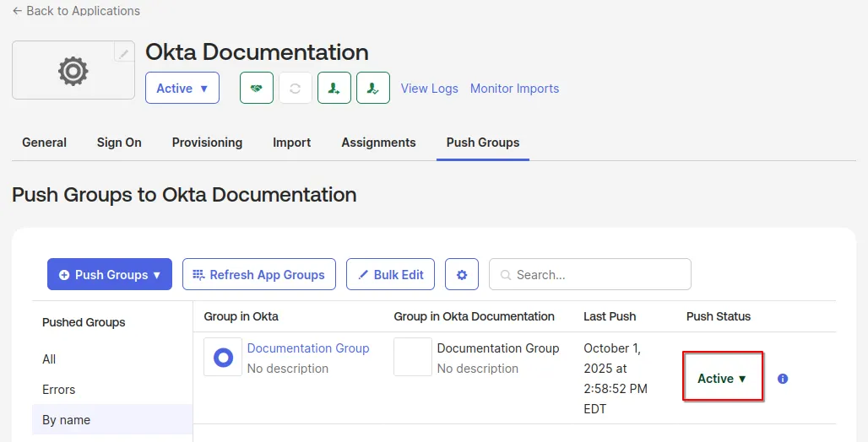Image resolution: width=868 pixels, height=442 pixels.
Task: Click the Pushed Groups sidebar heading
Action: click(84, 322)
